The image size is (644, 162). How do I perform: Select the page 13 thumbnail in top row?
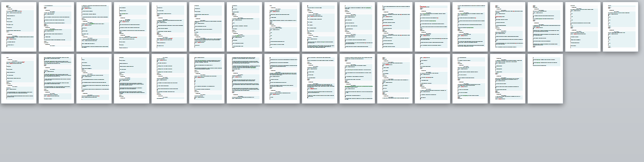pos(470,27)
